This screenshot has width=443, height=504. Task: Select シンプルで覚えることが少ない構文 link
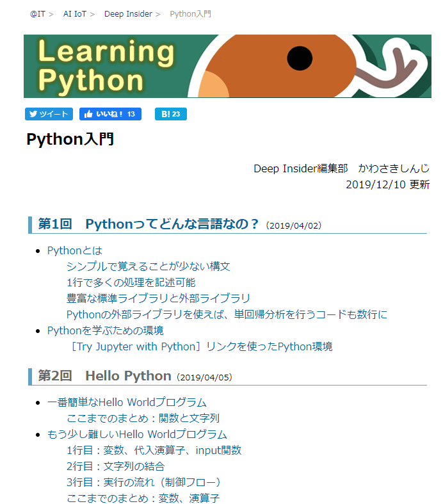148,266
